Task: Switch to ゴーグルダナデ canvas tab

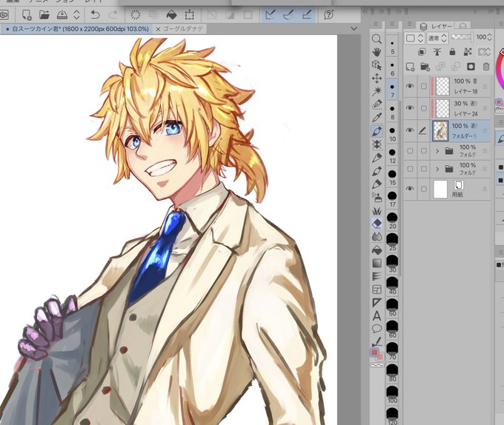Action: (x=182, y=29)
